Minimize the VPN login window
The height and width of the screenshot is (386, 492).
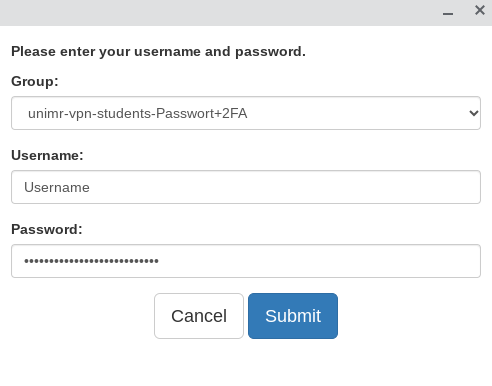[x=448, y=14]
